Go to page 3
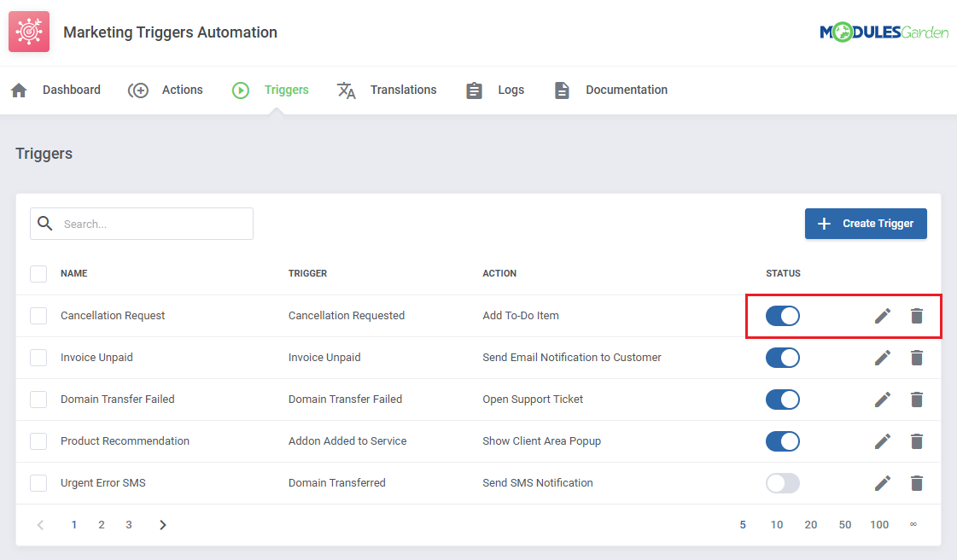The height and width of the screenshot is (560, 957). pos(129,525)
